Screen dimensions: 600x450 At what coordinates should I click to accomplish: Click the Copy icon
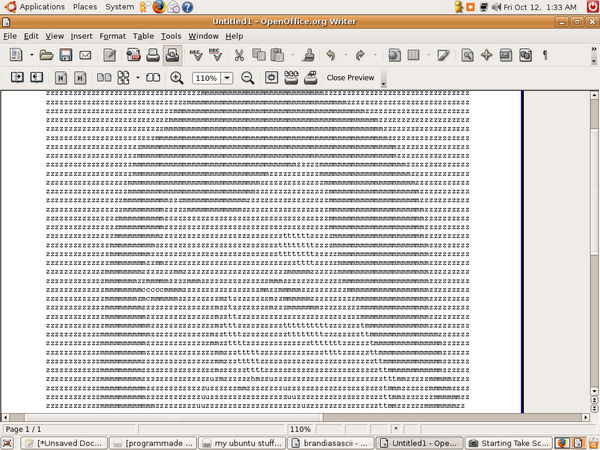tap(259, 55)
